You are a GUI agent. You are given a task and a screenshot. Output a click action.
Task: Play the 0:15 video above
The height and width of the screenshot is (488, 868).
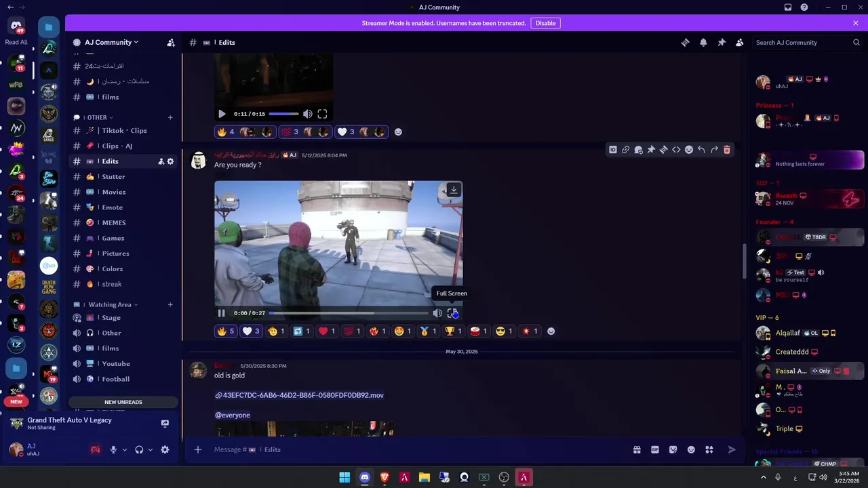point(222,114)
